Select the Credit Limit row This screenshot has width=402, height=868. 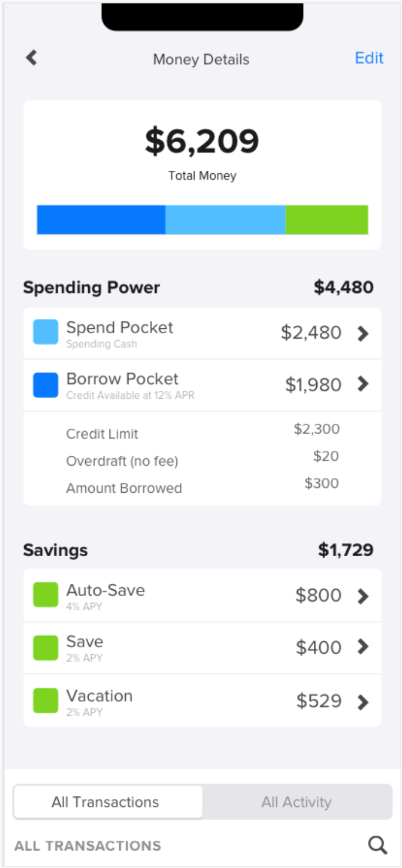[x=202, y=433]
